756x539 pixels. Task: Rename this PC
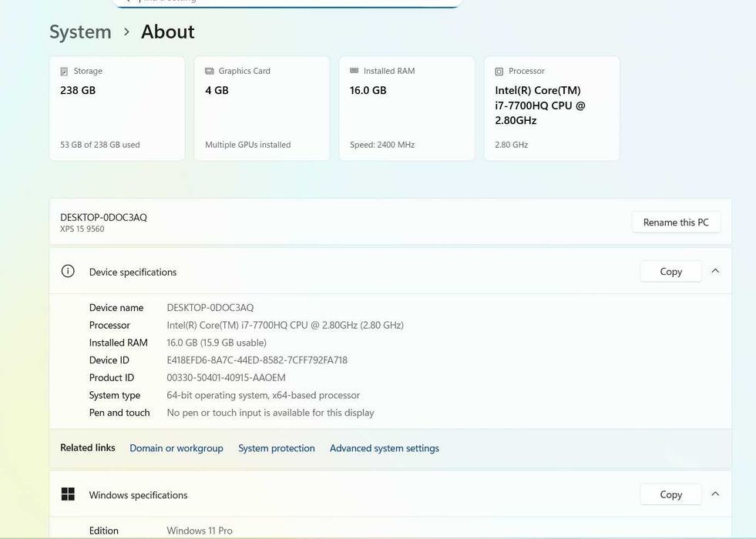coord(676,222)
